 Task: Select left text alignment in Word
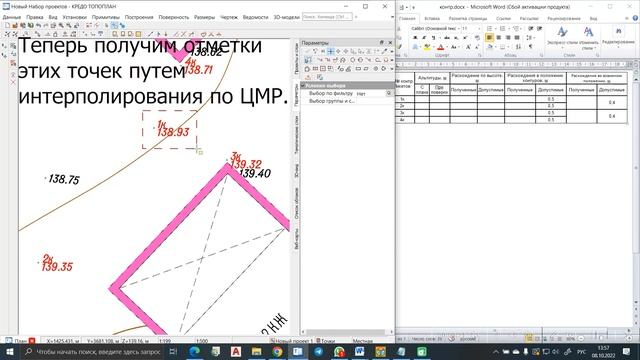click(489, 38)
